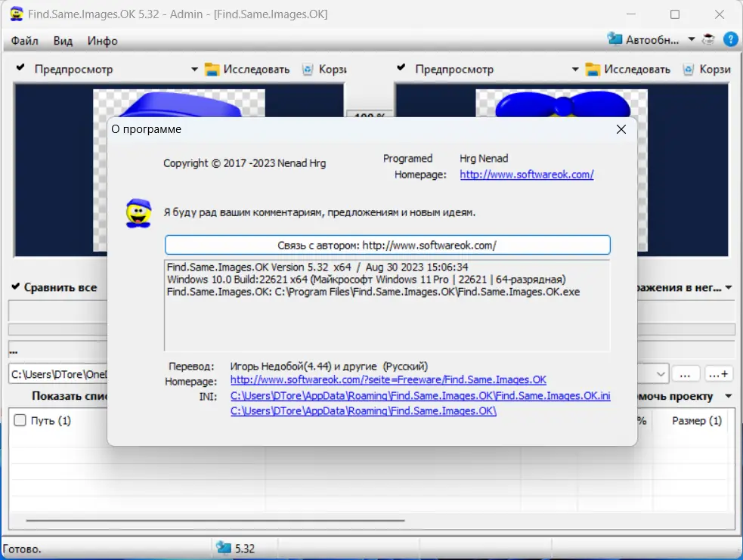This screenshot has width=743, height=560.
Task: Click the ...+ add folder button
Action: tap(718, 374)
